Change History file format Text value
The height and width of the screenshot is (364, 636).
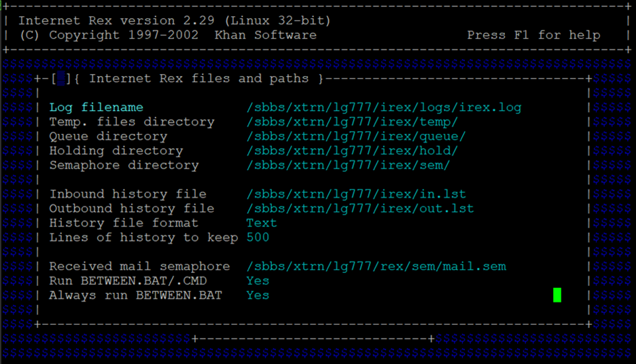(x=262, y=223)
